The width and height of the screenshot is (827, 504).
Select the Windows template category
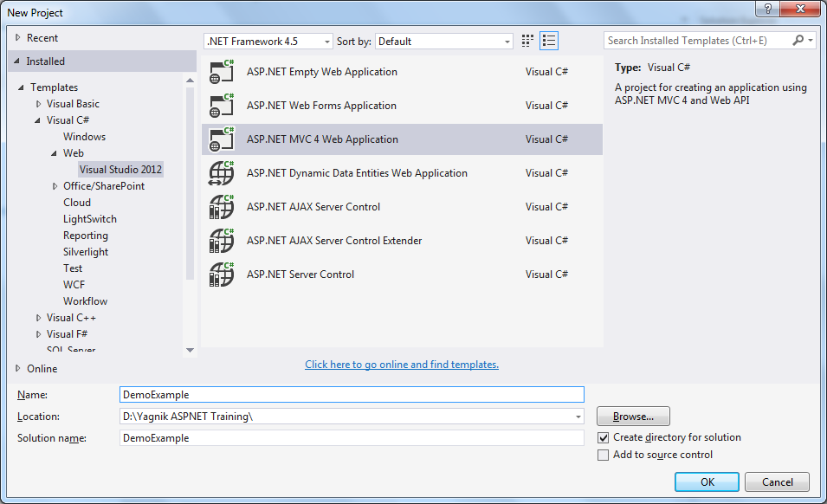pos(84,137)
